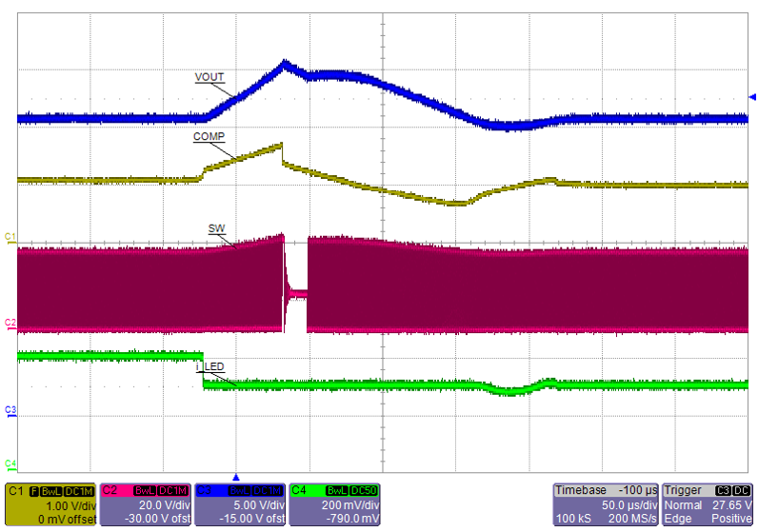Open the Trigger settings box

point(708,504)
